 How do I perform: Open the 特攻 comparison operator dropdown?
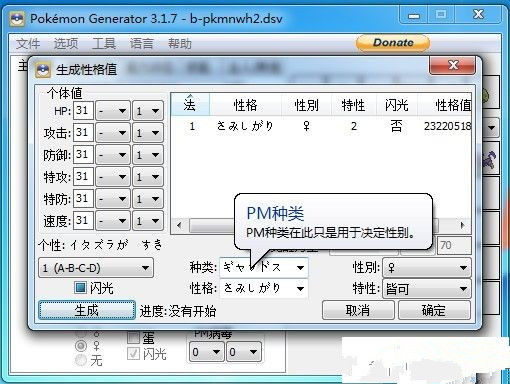point(113,177)
